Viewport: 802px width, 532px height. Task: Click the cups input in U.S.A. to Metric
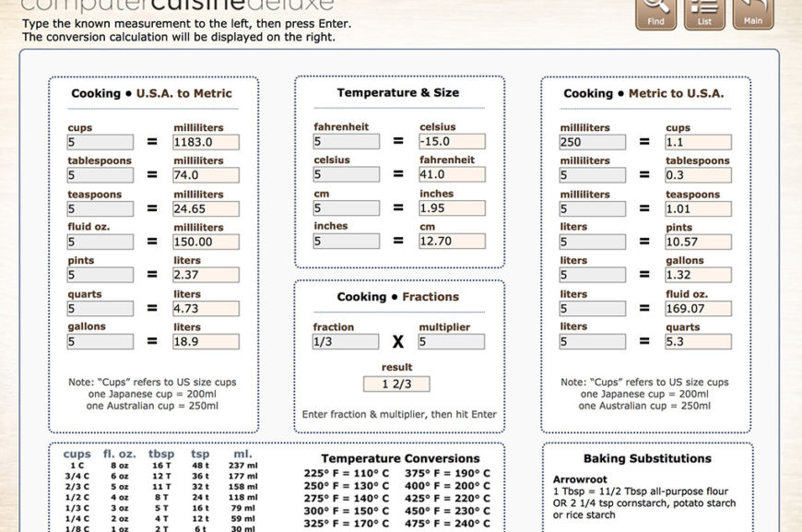(x=100, y=142)
